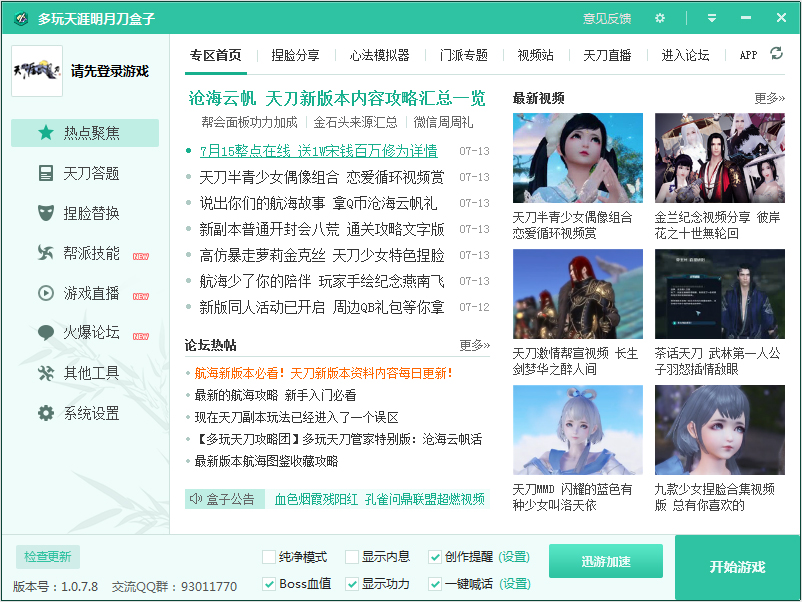Open the 心法模拟器 tab
This screenshot has width=802, height=602.
pos(380,55)
